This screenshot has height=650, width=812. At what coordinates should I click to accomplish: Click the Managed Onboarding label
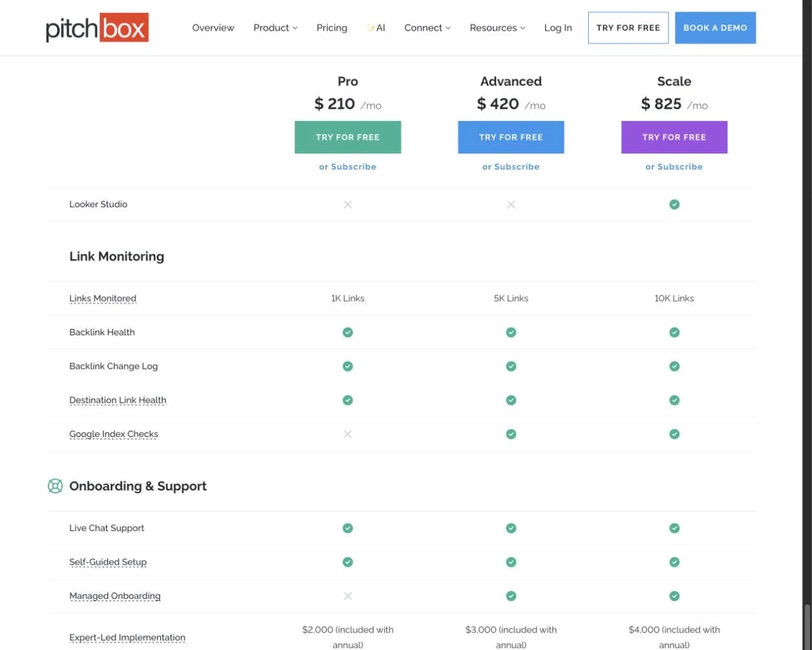click(115, 596)
